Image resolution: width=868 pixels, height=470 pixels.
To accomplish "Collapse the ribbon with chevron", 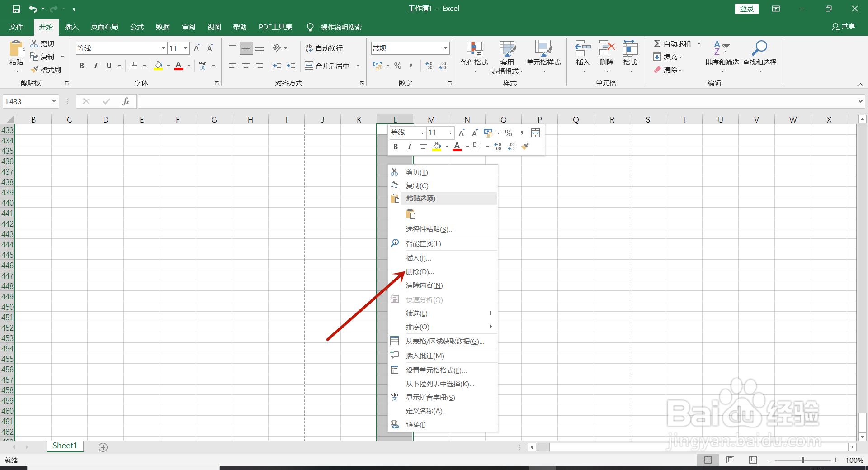I will pyautogui.click(x=860, y=85).
